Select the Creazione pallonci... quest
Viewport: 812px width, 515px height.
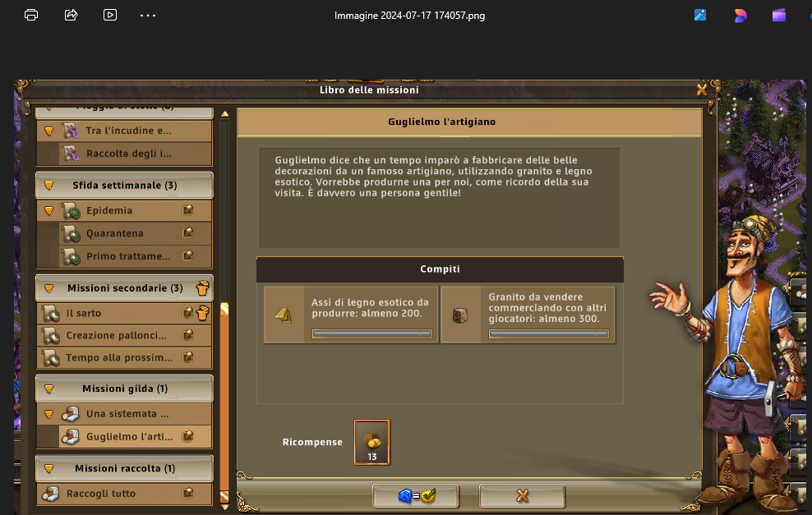point(124,335)
